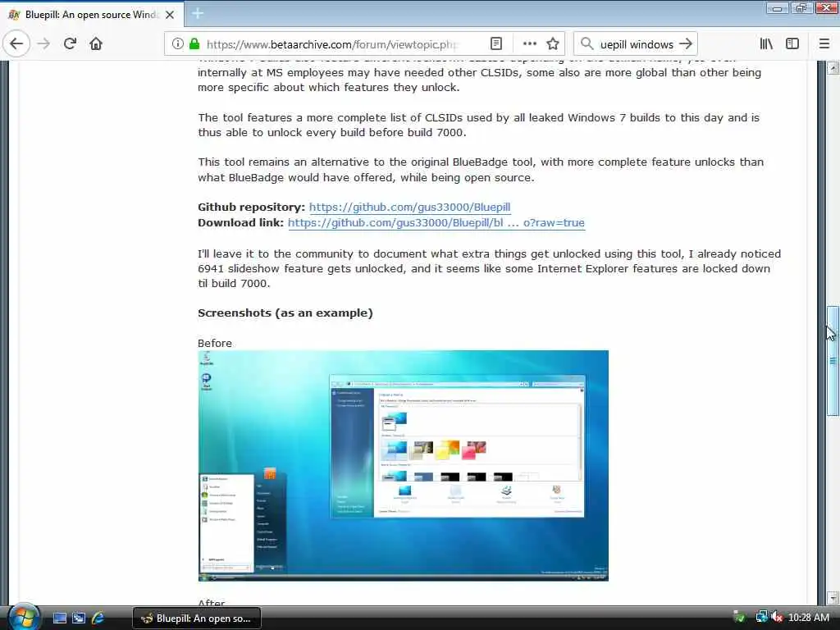Click the forward navigation arrow
The height and width of the screenshot is (630, 840).
tap(44, 44)
